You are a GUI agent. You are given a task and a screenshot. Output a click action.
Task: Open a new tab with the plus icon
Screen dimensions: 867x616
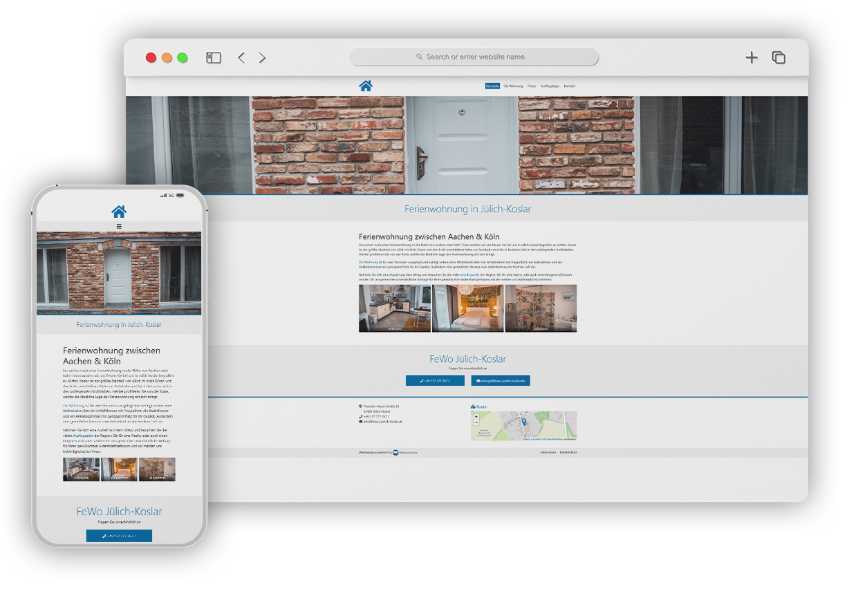[x=752, y=58]
